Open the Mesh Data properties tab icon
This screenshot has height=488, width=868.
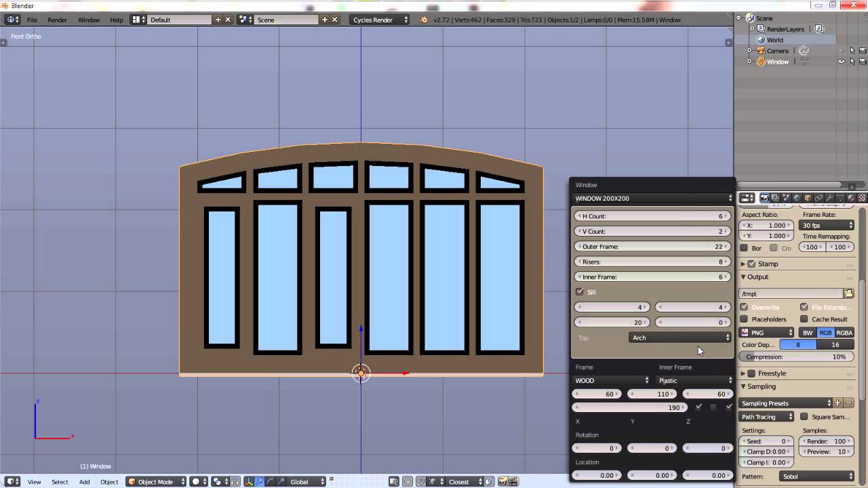(x=840, y=198)
